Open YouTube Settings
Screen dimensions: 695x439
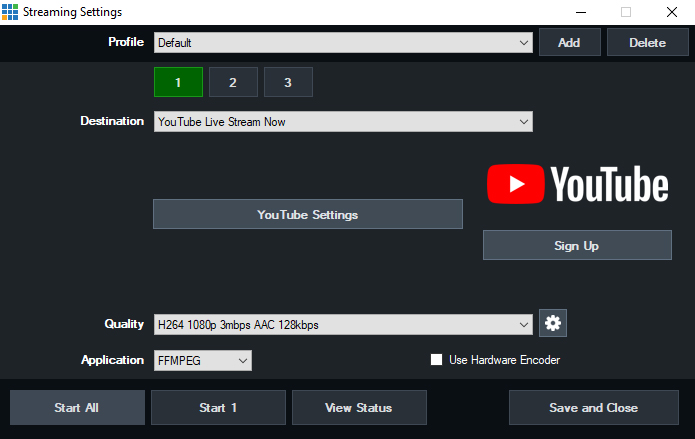[307, 214]
